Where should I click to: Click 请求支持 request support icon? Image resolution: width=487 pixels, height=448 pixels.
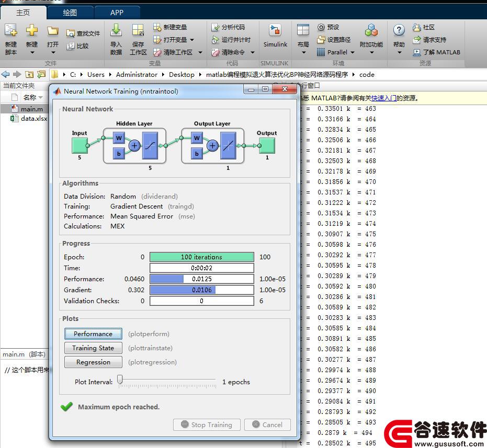pos(416,40)
